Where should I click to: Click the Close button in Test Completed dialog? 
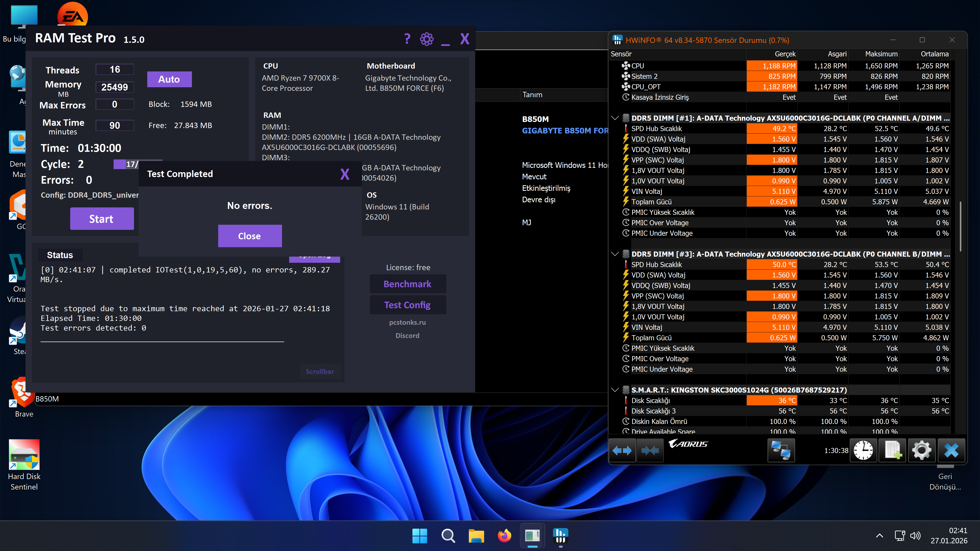pyautogui.click(x=250, y=236)
